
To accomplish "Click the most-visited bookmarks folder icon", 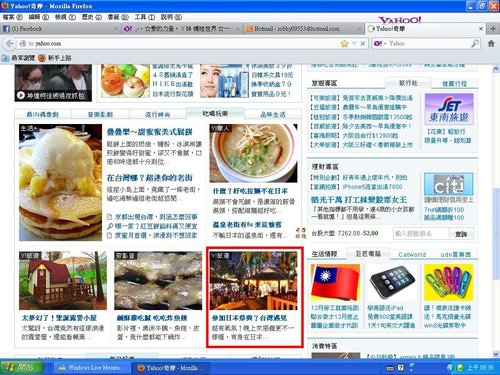I will [x=5, y=58].
